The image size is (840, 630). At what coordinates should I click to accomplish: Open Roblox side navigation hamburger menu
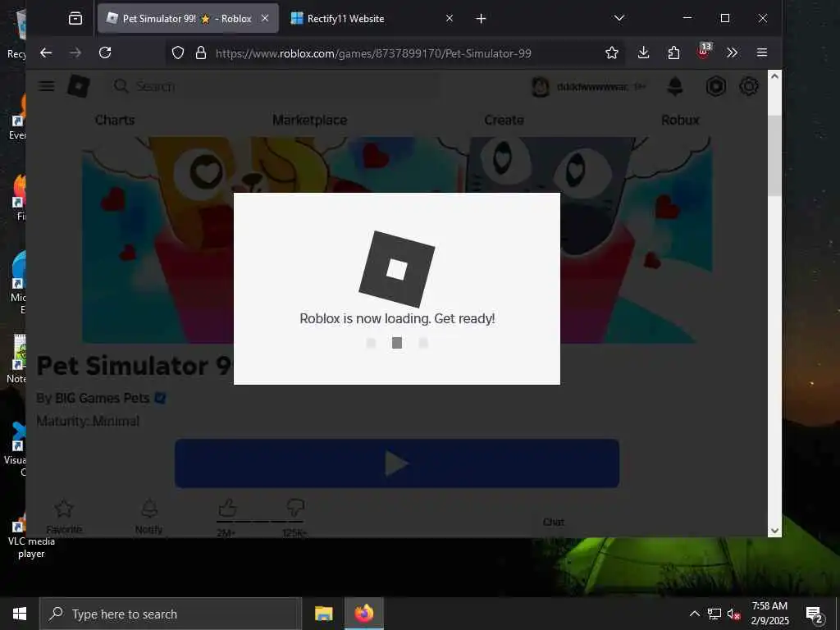pos(47,86)
